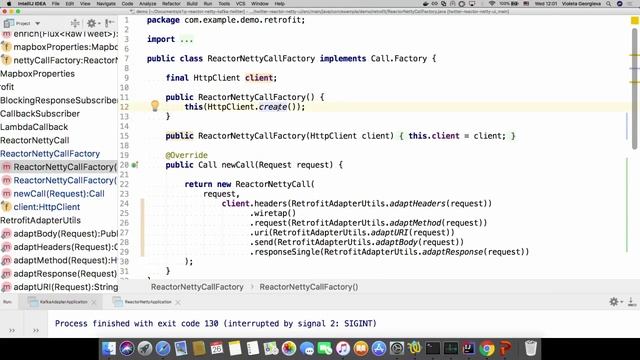This screenshot has width=640, height=360.
Task: Open Photos from the dock
Action: point(289,349)
